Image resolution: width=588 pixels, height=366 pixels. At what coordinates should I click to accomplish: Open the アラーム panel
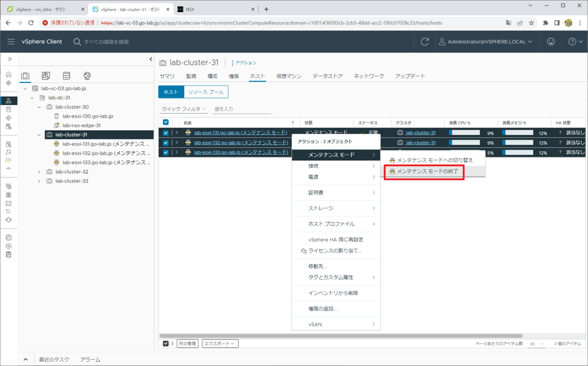(90, 360)
